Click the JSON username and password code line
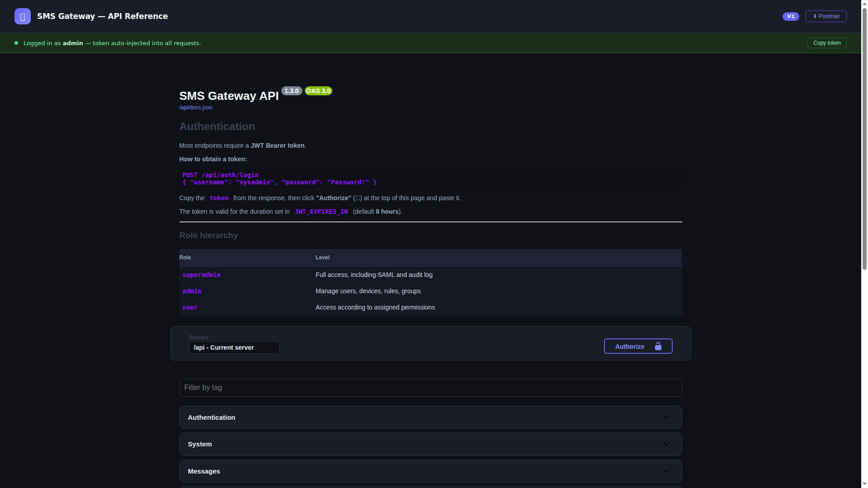868x488 pixels. point(279,182)
